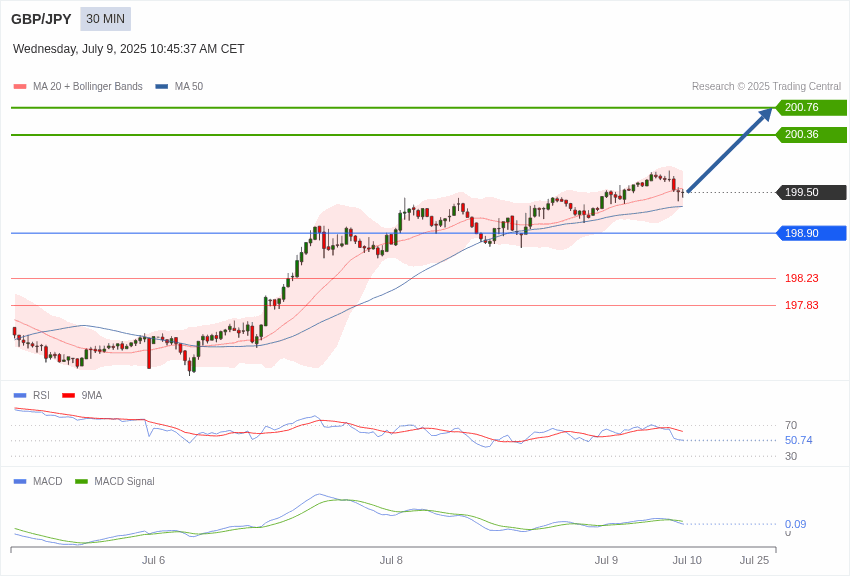
Task: Click the MACD legend swatch
Action: [x=20, y=481]
